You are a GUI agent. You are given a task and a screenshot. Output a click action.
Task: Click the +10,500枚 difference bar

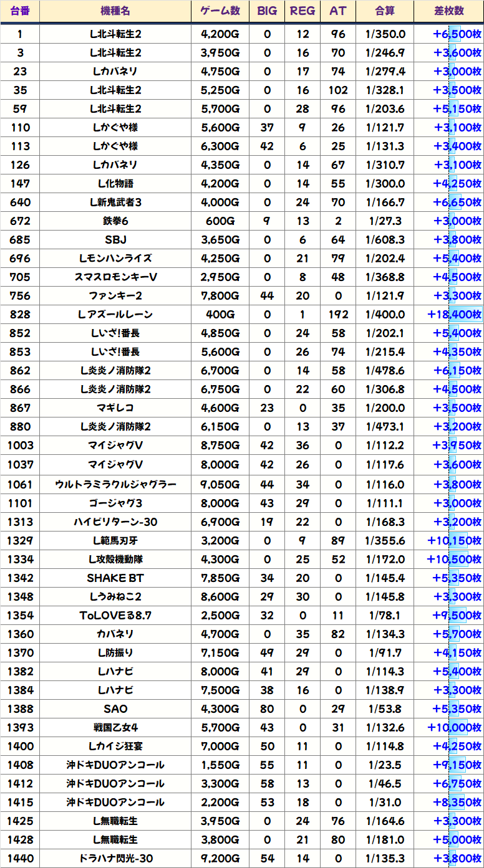tap(453, 560)
